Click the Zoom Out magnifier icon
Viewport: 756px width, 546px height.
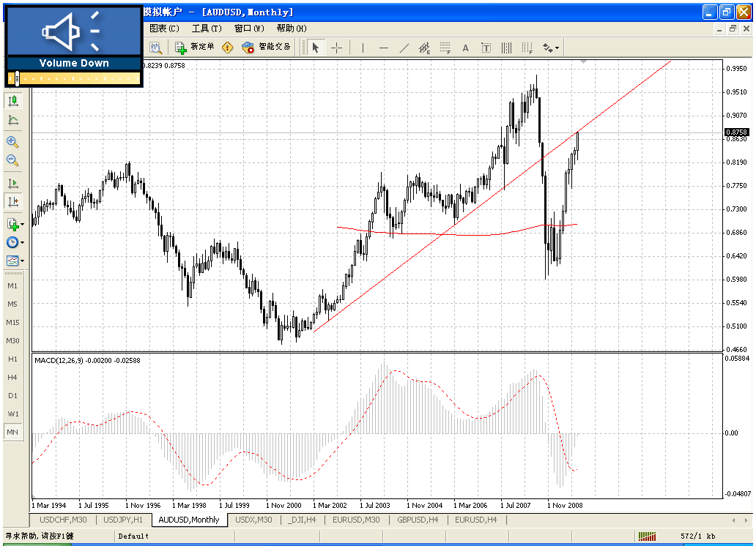(12, 160)
